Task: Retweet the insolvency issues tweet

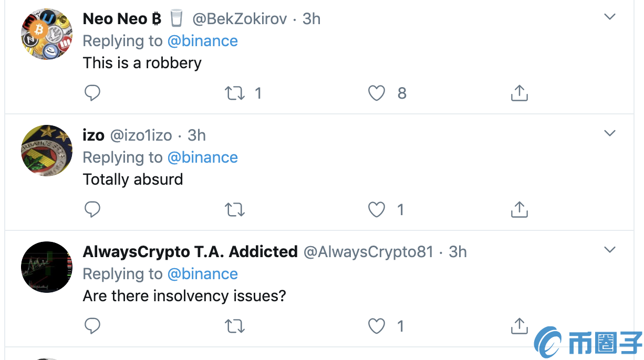Action: pyautogui.click(x=235, y=326)
